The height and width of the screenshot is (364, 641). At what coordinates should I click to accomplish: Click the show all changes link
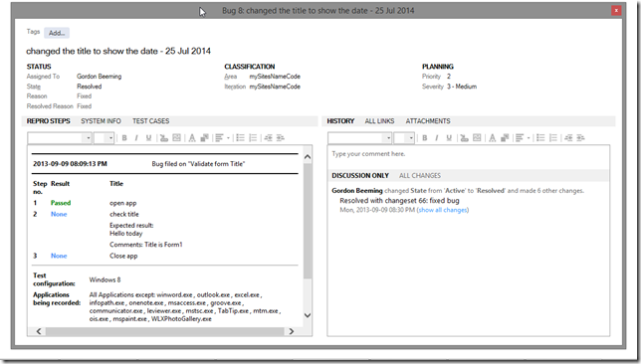443,210
